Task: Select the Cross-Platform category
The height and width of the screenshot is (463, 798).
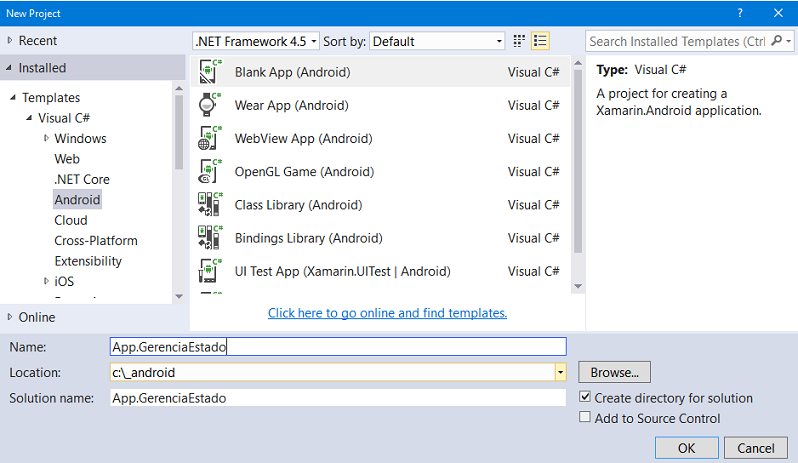Action: [x=96, y=241]
